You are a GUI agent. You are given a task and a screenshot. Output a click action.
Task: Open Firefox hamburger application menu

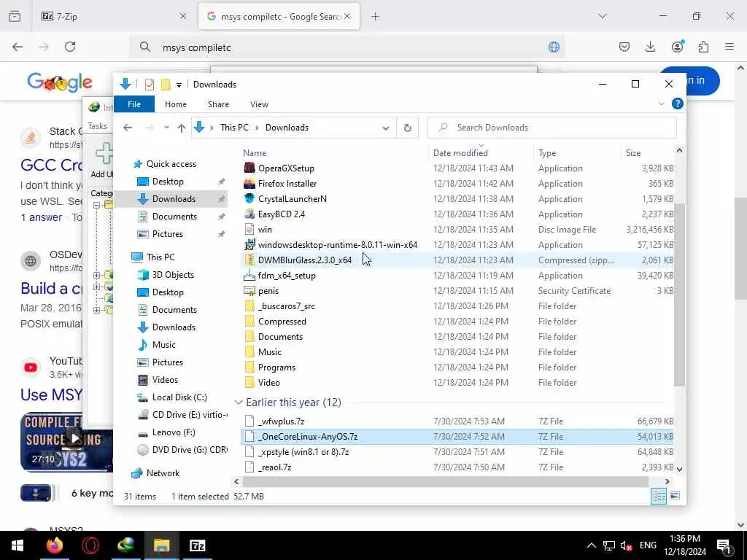[729, 47]
